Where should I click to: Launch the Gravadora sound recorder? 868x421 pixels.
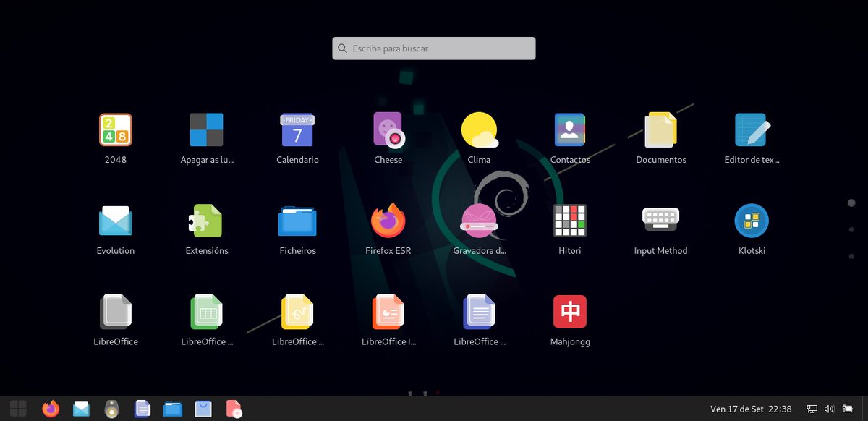[479, 221]
